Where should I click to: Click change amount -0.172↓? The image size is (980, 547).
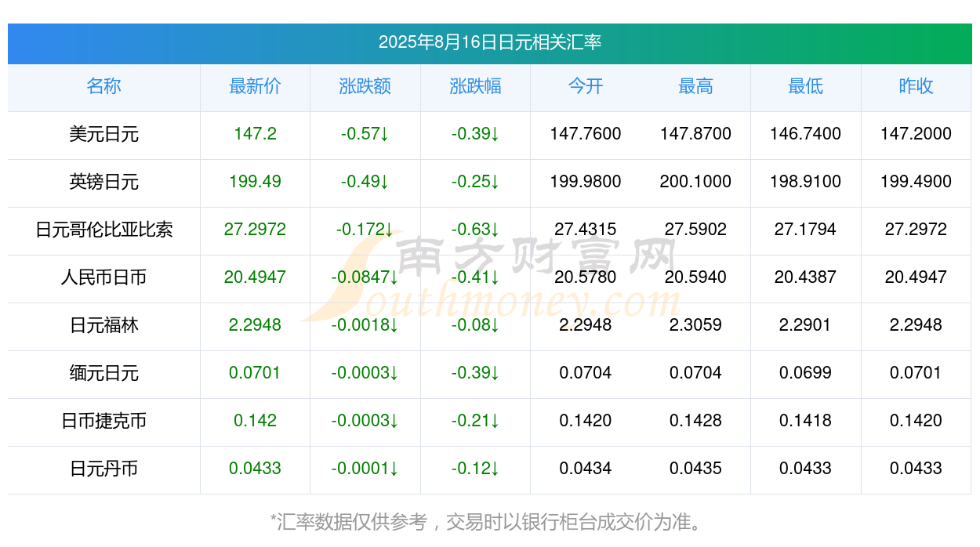365,230
